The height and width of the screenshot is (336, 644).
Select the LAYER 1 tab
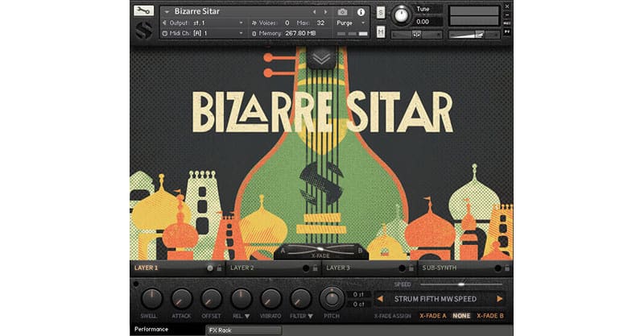(147, 268)
